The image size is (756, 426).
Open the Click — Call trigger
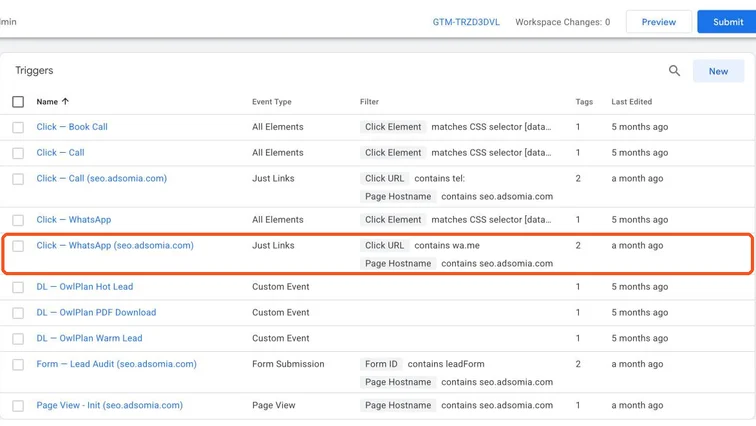click(60, 152)
